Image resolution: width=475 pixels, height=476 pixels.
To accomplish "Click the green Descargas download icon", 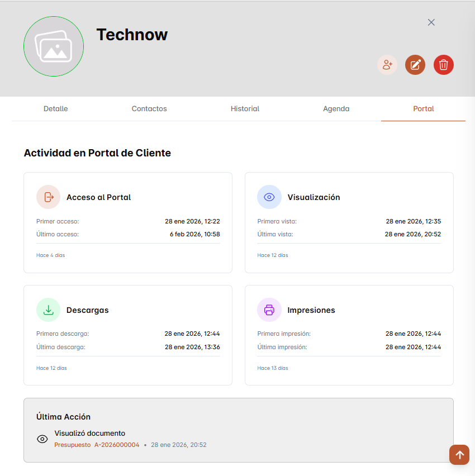I will 49,310.
